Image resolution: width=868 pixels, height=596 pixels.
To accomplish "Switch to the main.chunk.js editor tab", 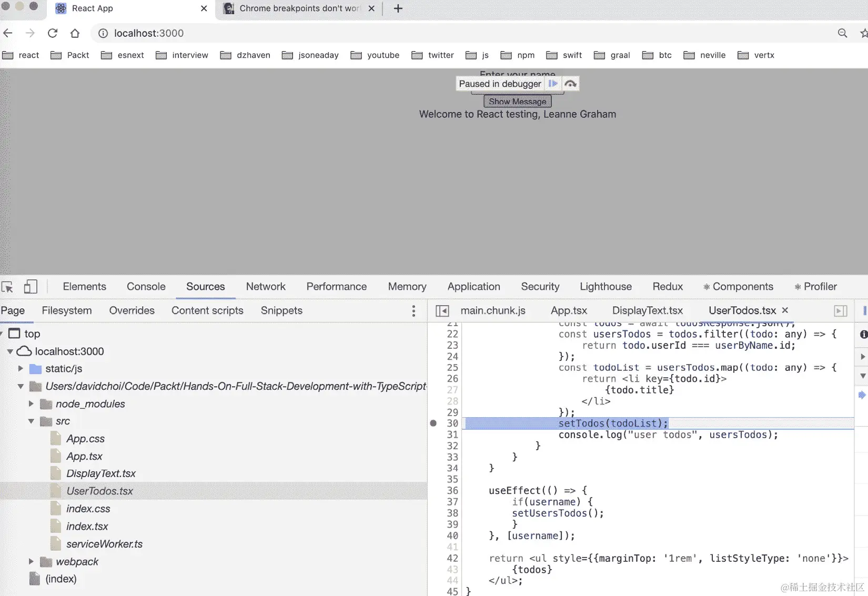I will coord(493,310).
